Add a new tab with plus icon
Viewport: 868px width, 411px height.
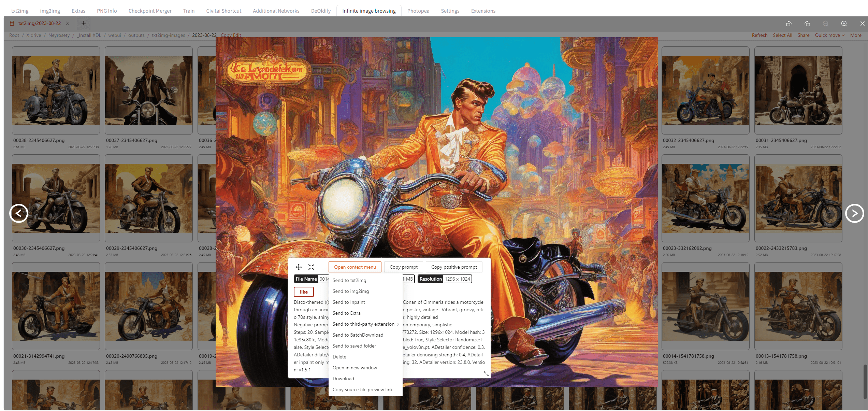point(84,23)
